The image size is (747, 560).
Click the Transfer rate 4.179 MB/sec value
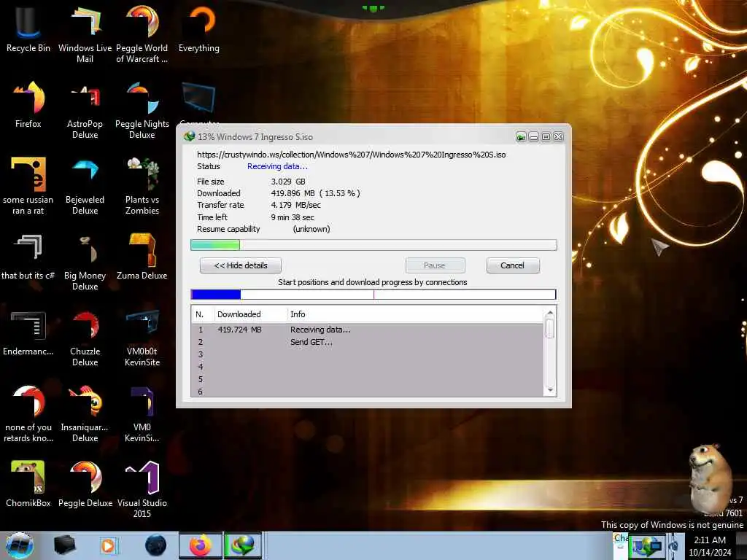tap(296, 205)
